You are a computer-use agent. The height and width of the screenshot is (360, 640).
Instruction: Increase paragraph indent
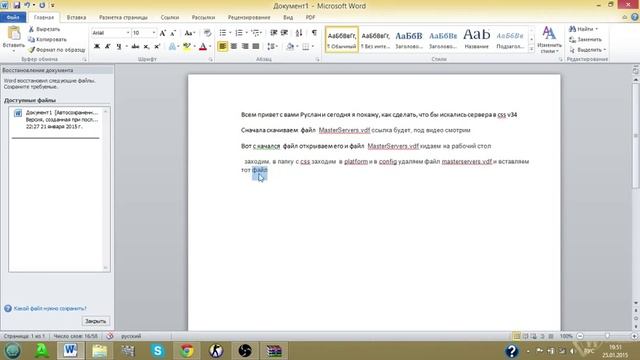pos(284,33)
